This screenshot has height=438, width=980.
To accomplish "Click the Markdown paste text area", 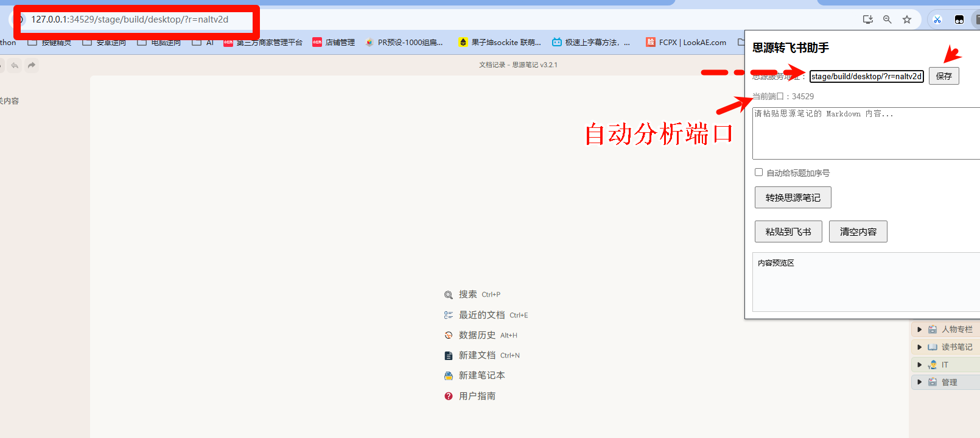I will pyautogui.click(x=866, y=133).
